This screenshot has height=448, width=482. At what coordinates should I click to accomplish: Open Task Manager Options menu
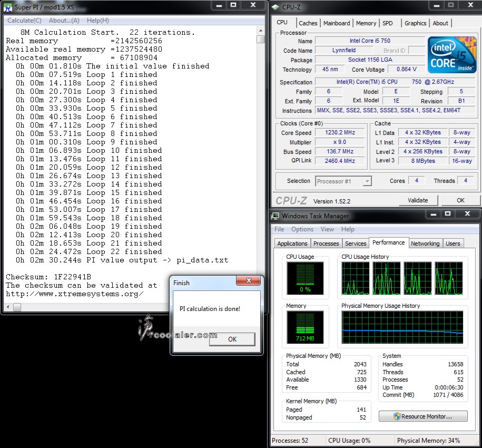click(x=302, y=229)
